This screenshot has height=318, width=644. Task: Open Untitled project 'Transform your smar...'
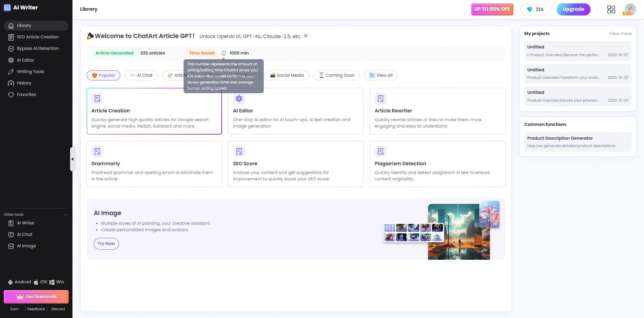[578, 74]
